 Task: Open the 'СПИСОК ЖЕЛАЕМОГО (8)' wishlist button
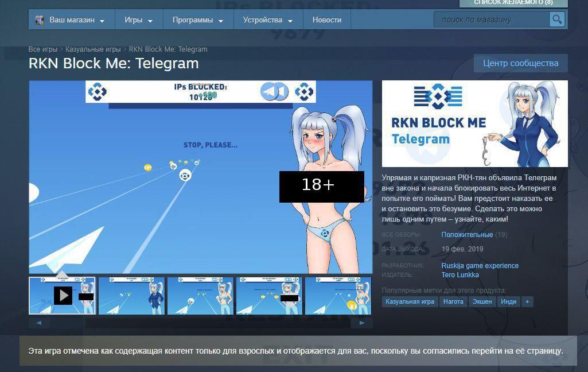tap(513, 3)
